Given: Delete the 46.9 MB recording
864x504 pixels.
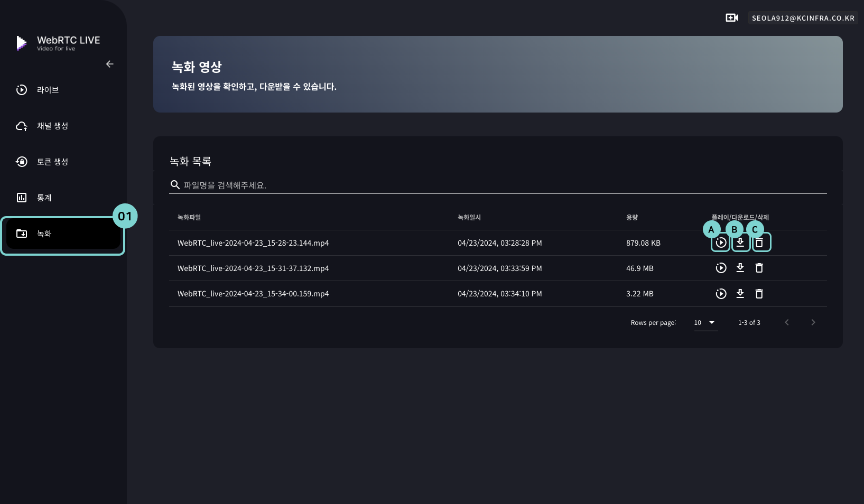Looking at the screenshot, I should click(x=759, y=268).
